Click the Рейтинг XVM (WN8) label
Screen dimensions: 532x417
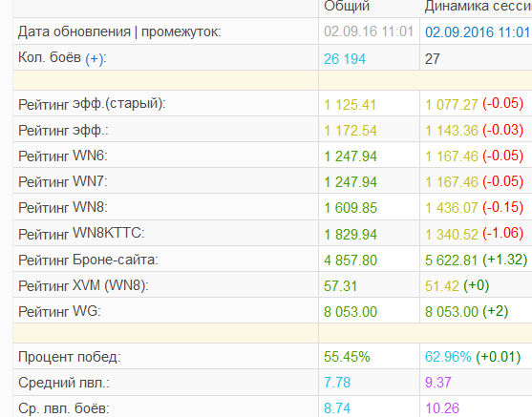pyautogui.click(x=83, y=286)
